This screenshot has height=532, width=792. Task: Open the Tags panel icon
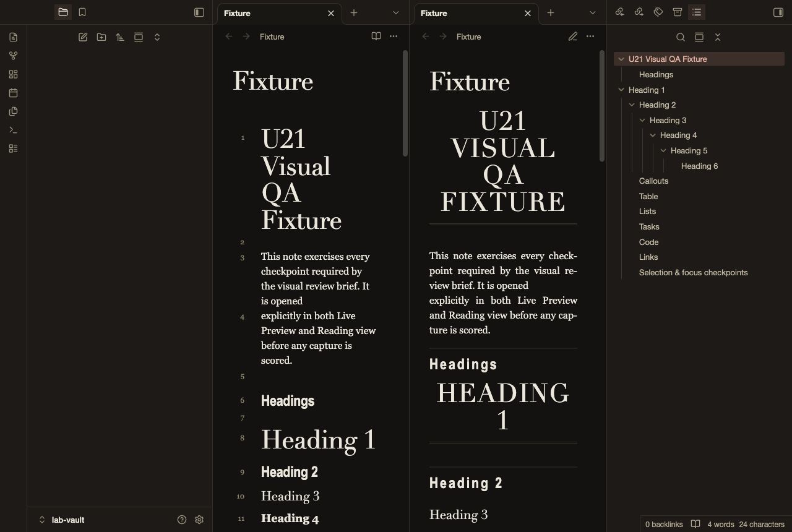click(658, 12)
